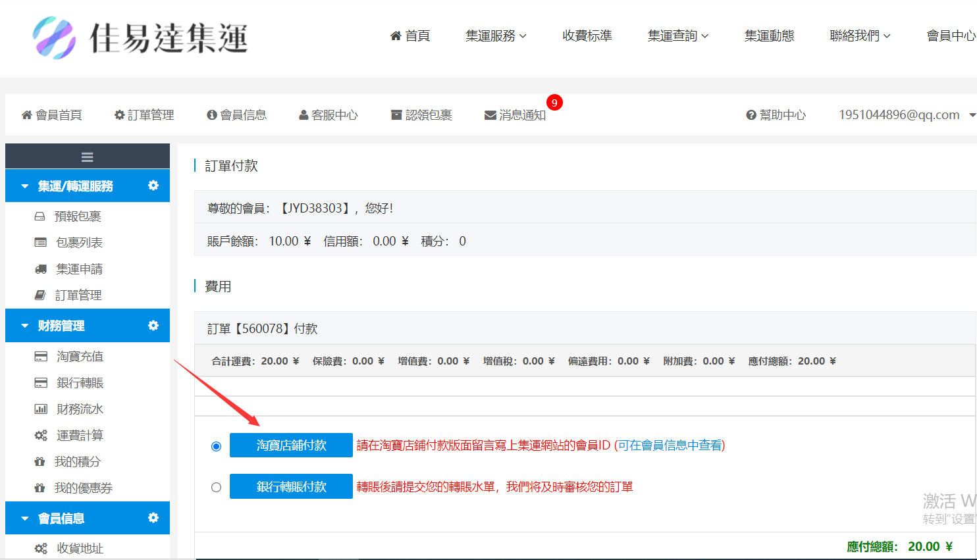This screenshot has height=560, width=977.
Task: Open 認領包裹 tab
Action: [421, 115]
